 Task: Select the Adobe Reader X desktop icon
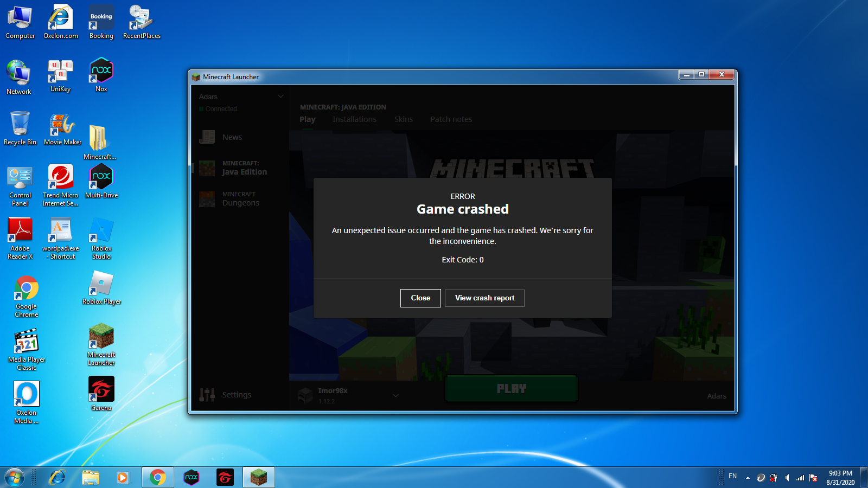point(20,239)
